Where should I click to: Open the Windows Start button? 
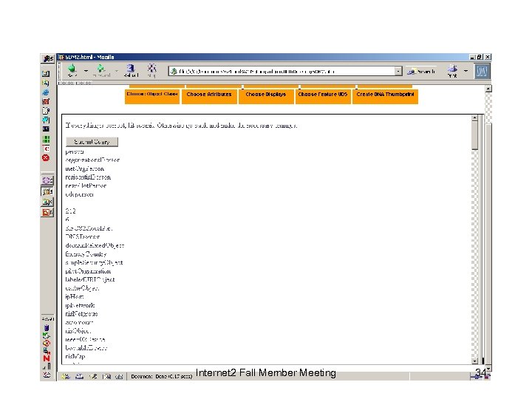(x=47, y=58)
